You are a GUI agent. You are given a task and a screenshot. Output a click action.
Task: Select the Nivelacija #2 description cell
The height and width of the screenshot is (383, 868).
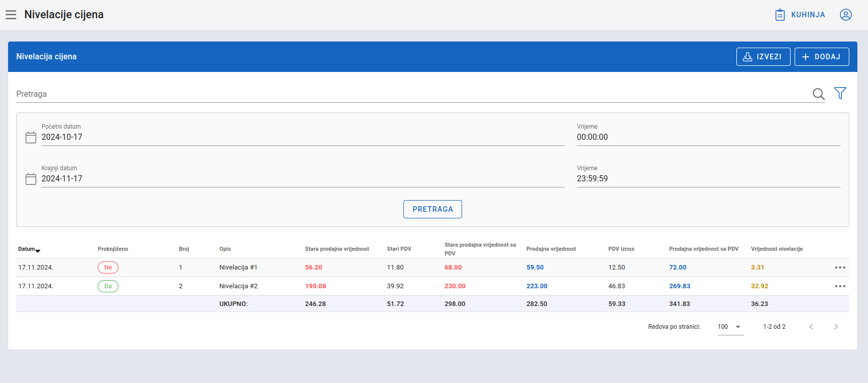238,286
